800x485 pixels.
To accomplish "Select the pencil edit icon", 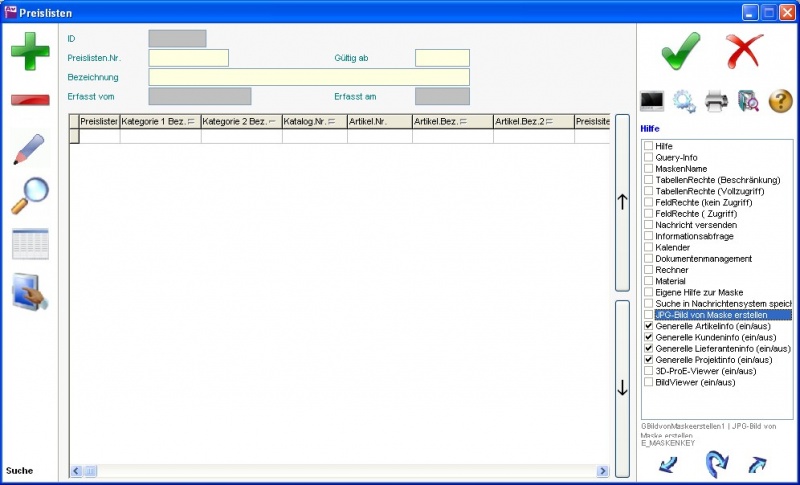I will tap(30, 149).
